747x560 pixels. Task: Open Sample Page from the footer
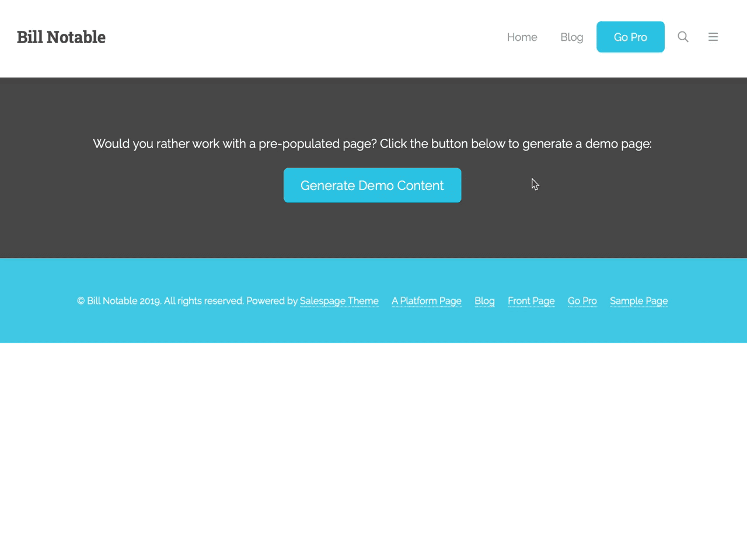coord(638,300)
